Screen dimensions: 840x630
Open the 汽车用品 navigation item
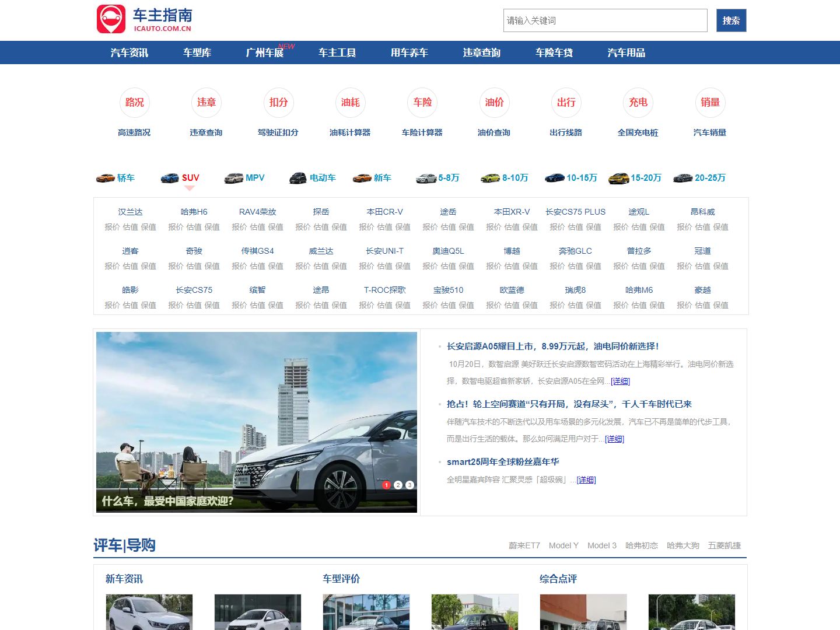(x=626, y=52)
